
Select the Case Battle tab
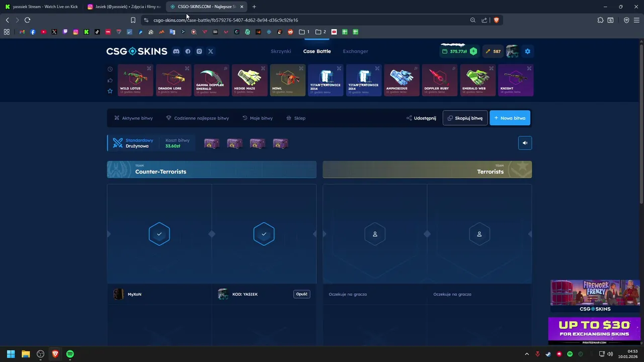(x=317, y=51)
